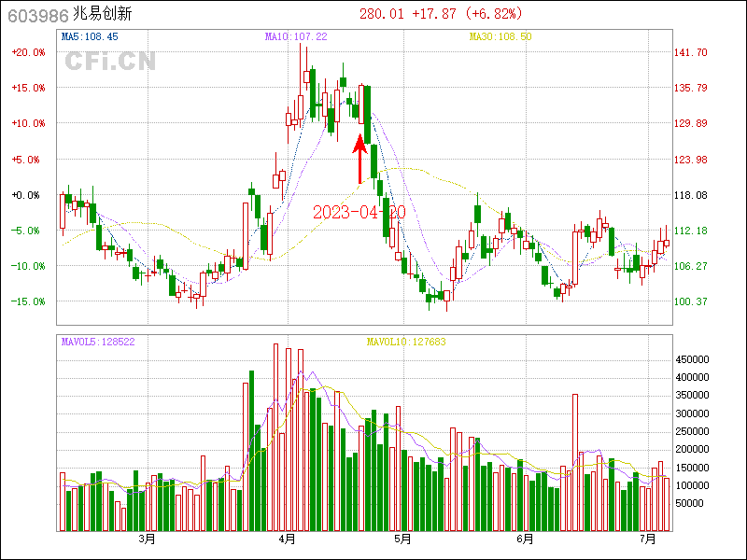Click the CFi.CN watermark logo
Screen dimensions: 747x560
coord(110,62)
